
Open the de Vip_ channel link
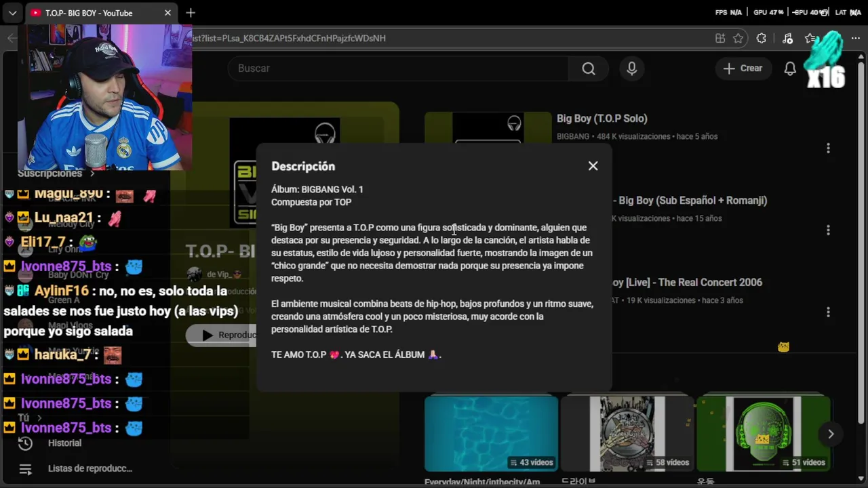224,274
